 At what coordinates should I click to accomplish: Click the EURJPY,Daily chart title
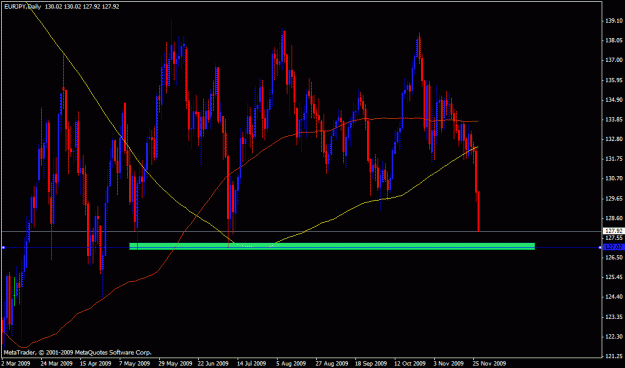tap(22, 7)
